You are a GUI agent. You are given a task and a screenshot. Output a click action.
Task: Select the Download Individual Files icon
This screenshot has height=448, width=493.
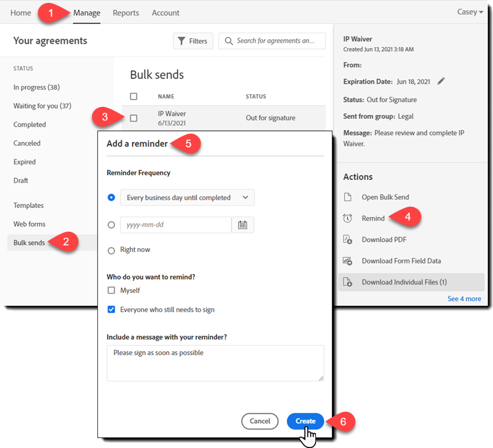pyautogui.click(x=348, y=282)
